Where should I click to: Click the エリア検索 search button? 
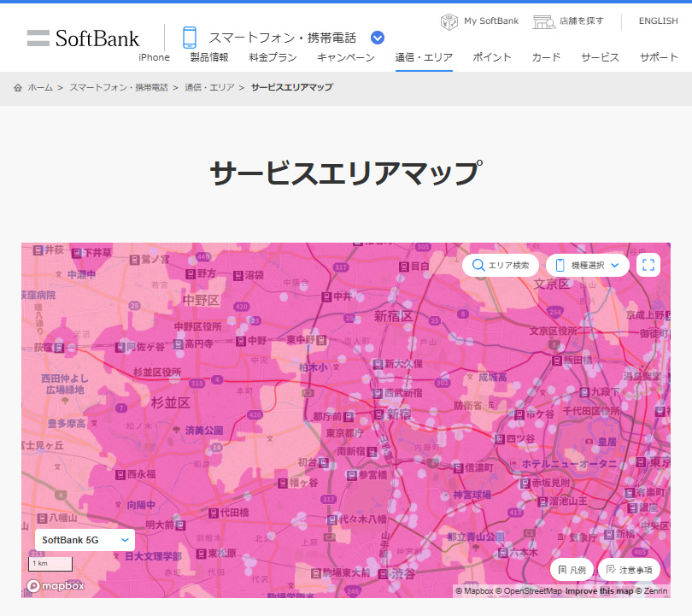(x=501, y=265)
